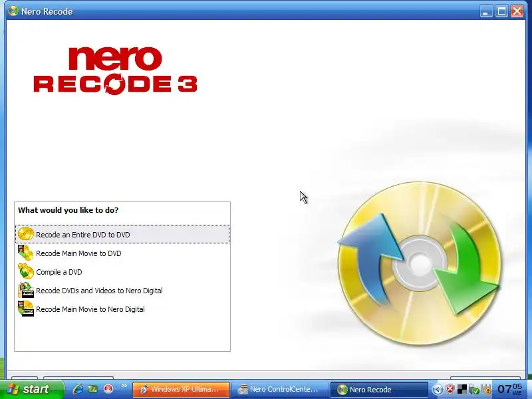Screen dimensions: 532x399
Task: Select "Recode an Entire DVD to DVD" text
Action: (x=82, y=235)
